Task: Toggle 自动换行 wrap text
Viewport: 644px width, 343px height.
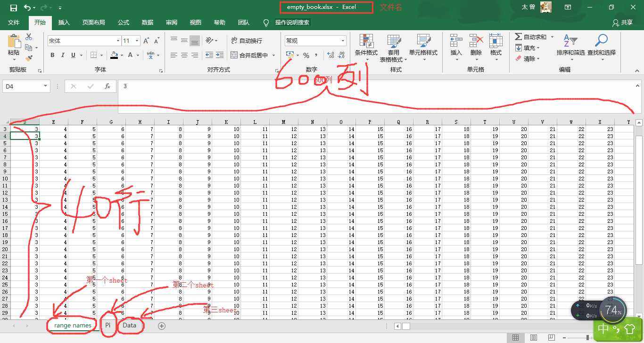Action: [247, 41]
